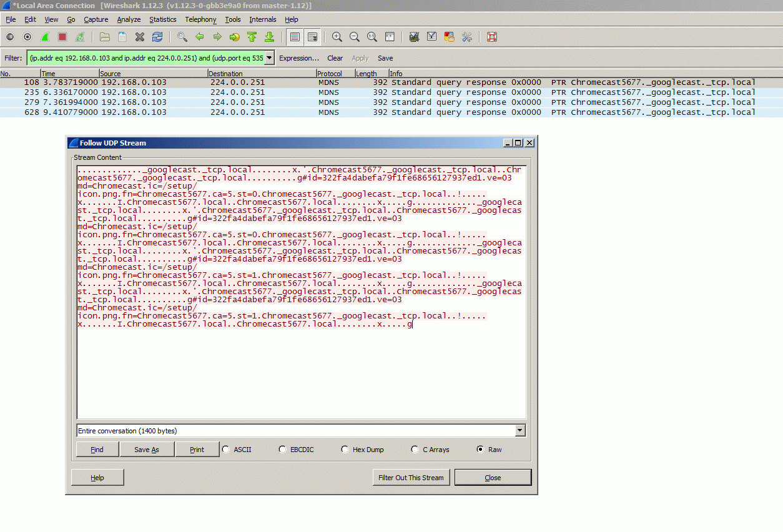
Task: Open the Help menu in menu bar
Action: pos(292,19)
